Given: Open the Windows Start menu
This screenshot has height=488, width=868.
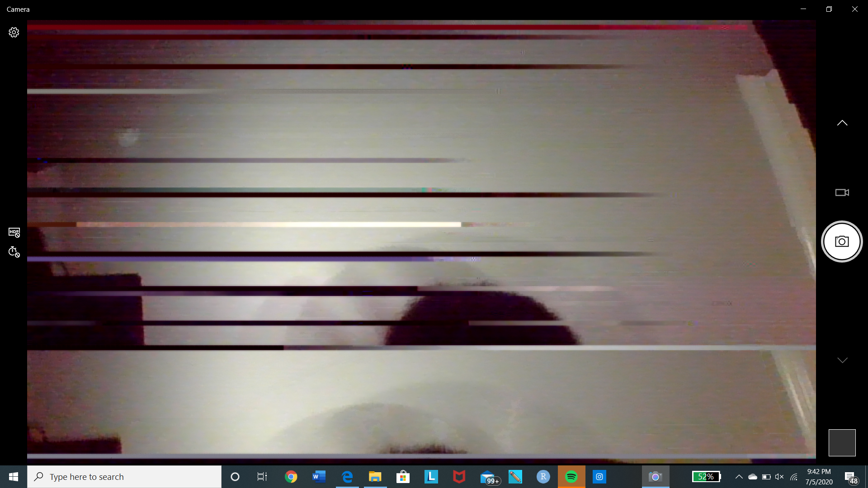Looking at the screenshot, I should click(x=14, y=477).
